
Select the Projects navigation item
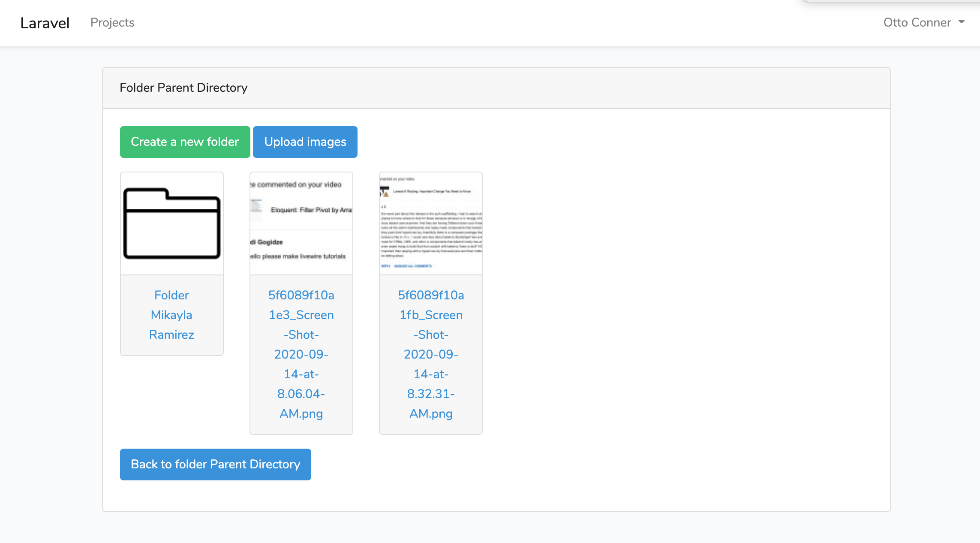tap(112, 22)
